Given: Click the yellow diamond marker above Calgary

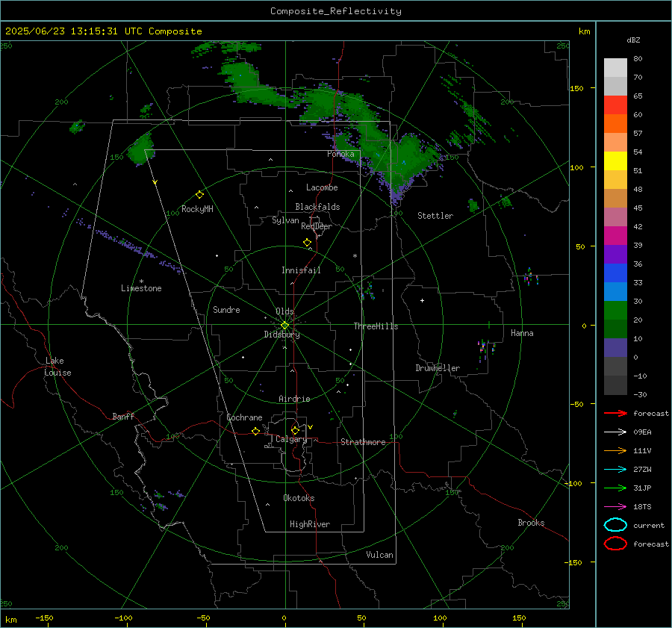Looking at the screenshot, I should pyautogui.click(x=295, y=430).
